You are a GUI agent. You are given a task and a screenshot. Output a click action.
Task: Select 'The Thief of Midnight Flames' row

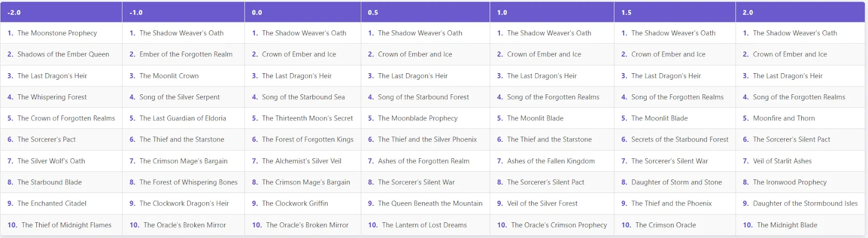click(66, 225)
